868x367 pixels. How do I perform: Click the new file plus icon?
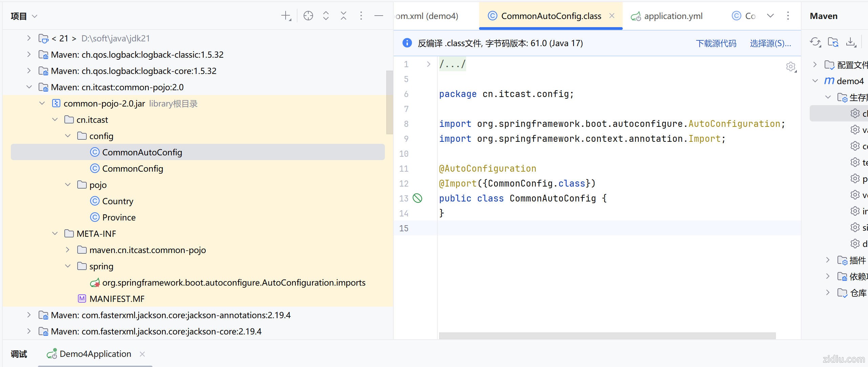click(x=286, y=16)
